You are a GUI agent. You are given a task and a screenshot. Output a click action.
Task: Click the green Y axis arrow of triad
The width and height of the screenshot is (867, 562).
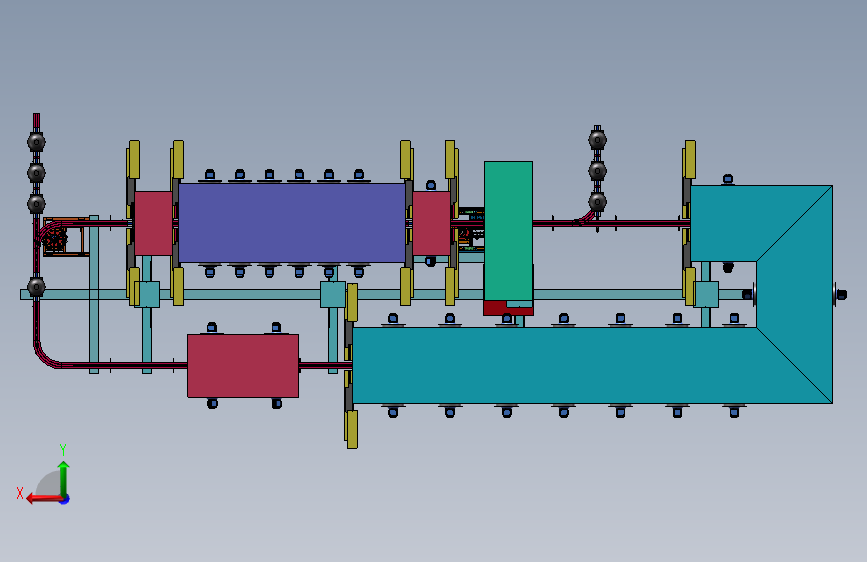(64, 478)
